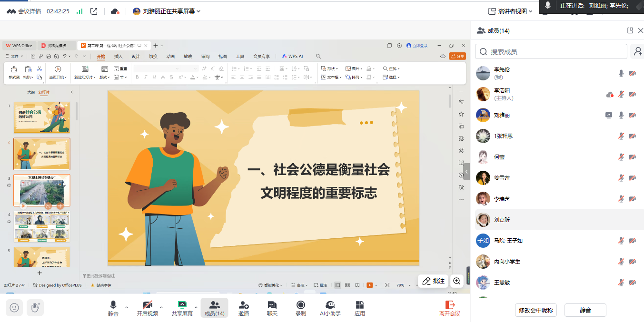
Task: Open the 演讲者视图 view dropdown
Action: click(510, 11)
